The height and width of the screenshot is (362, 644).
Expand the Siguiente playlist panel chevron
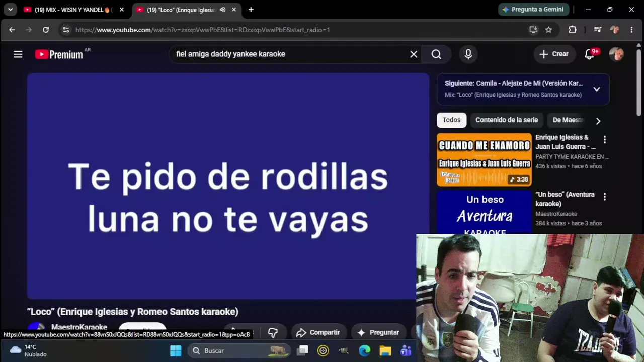coord(597,89)
